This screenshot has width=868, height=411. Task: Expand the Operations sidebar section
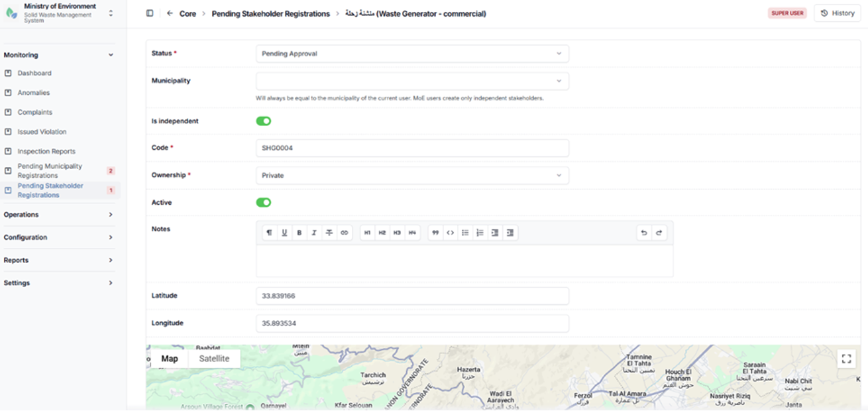pyautogui.click(x=58, y=215)
